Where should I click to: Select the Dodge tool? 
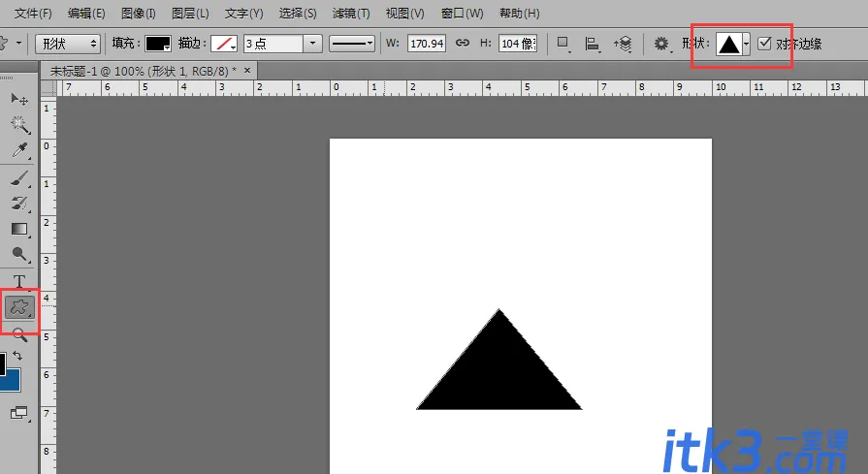(x=19, y=254)
